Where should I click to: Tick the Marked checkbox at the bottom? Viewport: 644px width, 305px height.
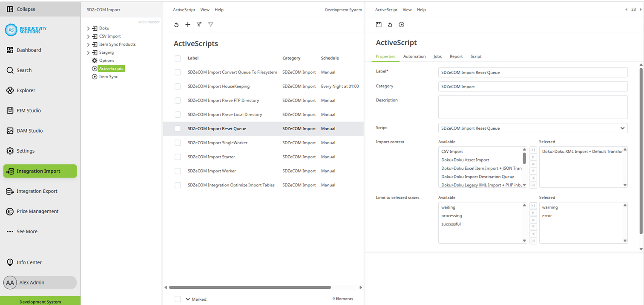pyautogui.click(x=178, y=299)
